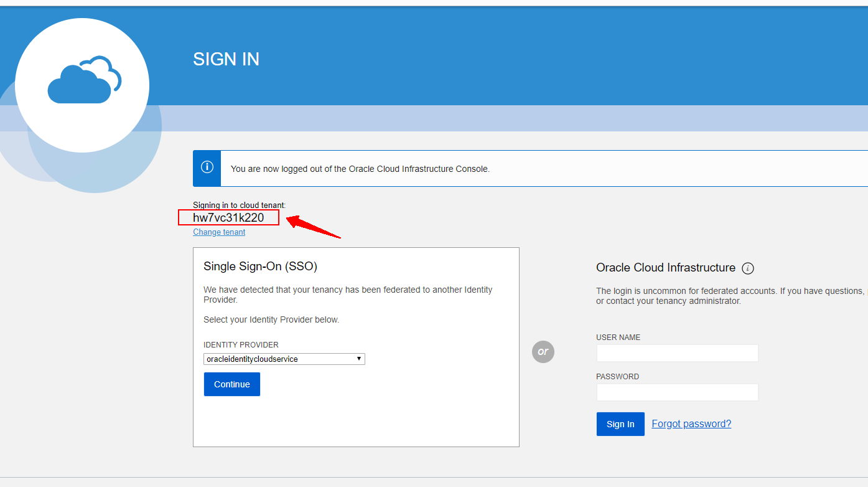Click the Oracle Cloud Infrastructure heading
868x487 pixels.
[x=666, y=268]
